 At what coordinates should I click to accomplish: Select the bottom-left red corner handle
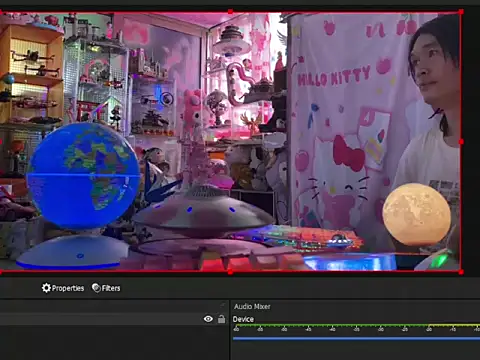click(x=1, y=272)
